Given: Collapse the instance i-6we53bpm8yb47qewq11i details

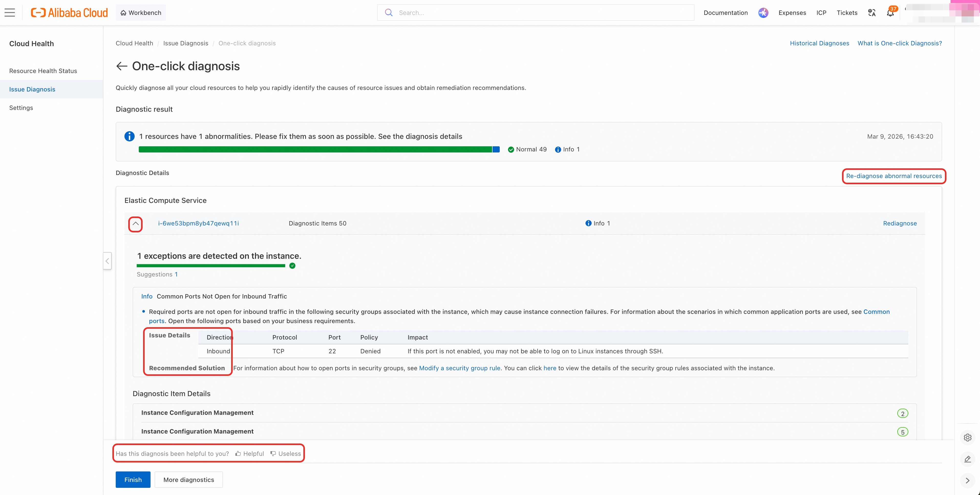Looking at the screenshot, I should tap(135, 223).
